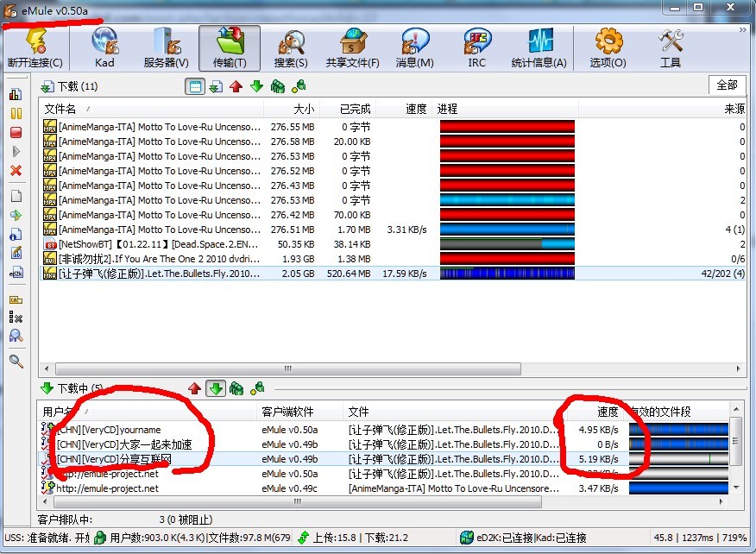Click the category assign sidebar icon
Viewport: 756px width, 554px height.
click(x=16, y=299)
